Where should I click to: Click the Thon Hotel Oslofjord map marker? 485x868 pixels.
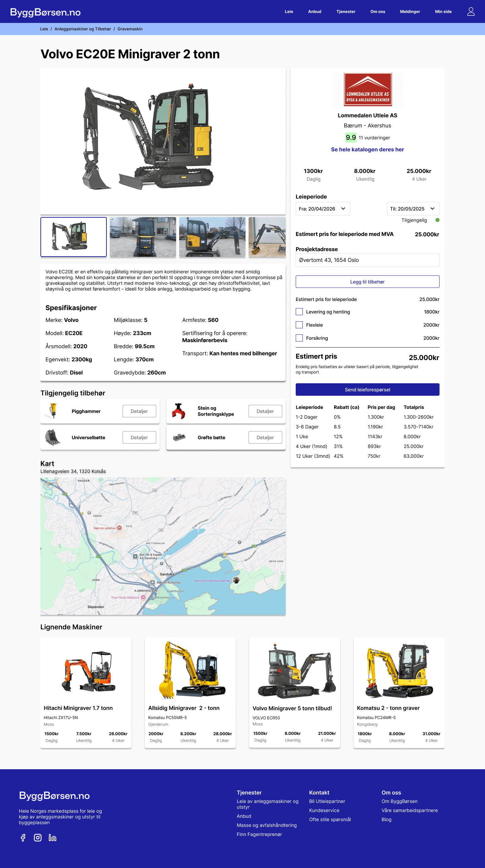click(x=143, y=597)
